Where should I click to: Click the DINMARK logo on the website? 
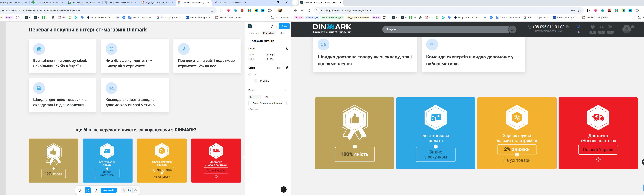coord(332,28)
